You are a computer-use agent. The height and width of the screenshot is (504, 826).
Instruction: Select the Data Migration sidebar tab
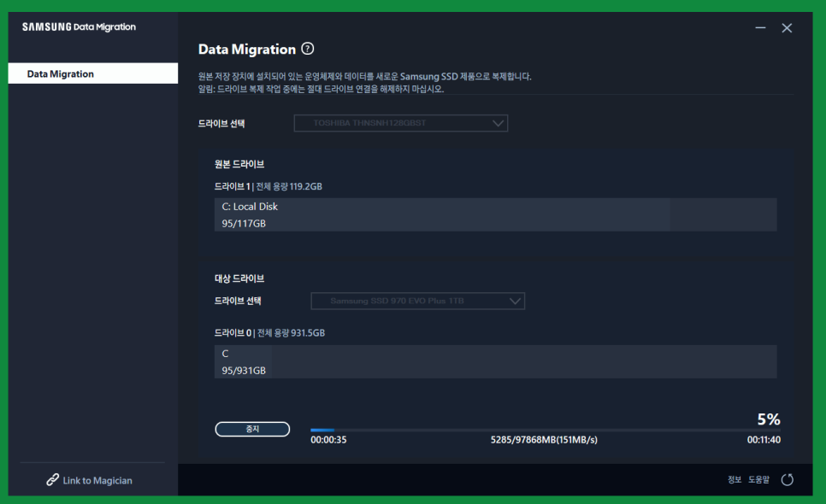tap(92, 73)
